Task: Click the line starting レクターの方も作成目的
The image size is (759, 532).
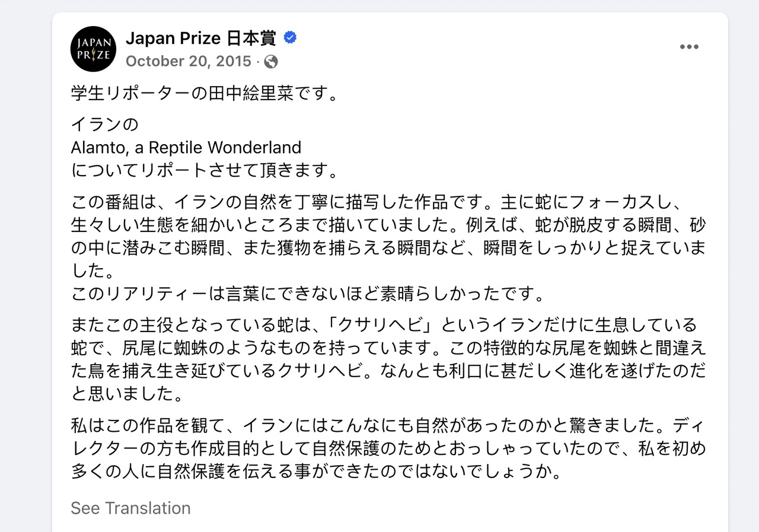Action: tap(388, 449)
